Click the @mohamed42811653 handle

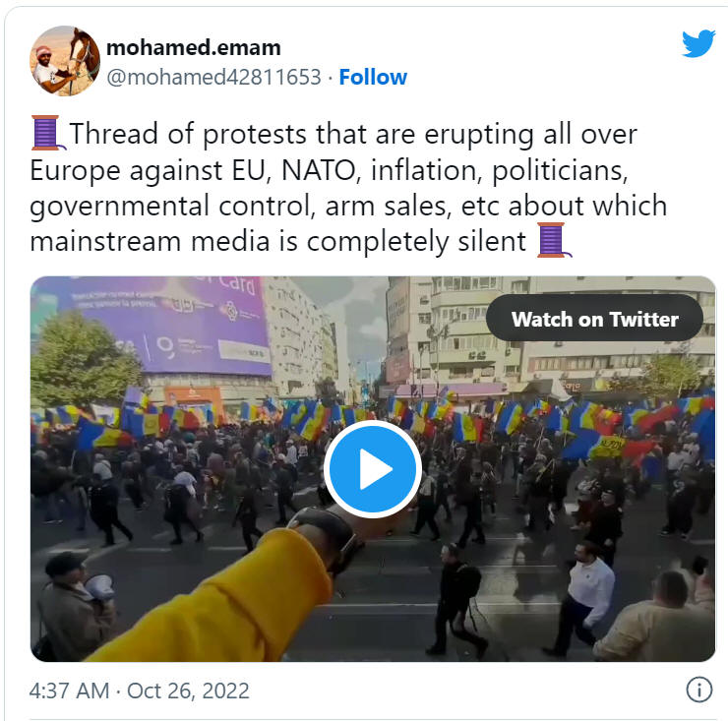pyautogui.click(x=214, y=77)
